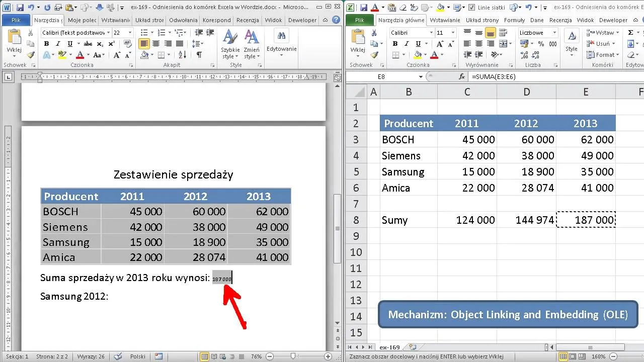Image resolution: width=644 pixels, height=362 pixels.
Task: Open the Liczbowe number format dropdown
Action: [554, 33]
